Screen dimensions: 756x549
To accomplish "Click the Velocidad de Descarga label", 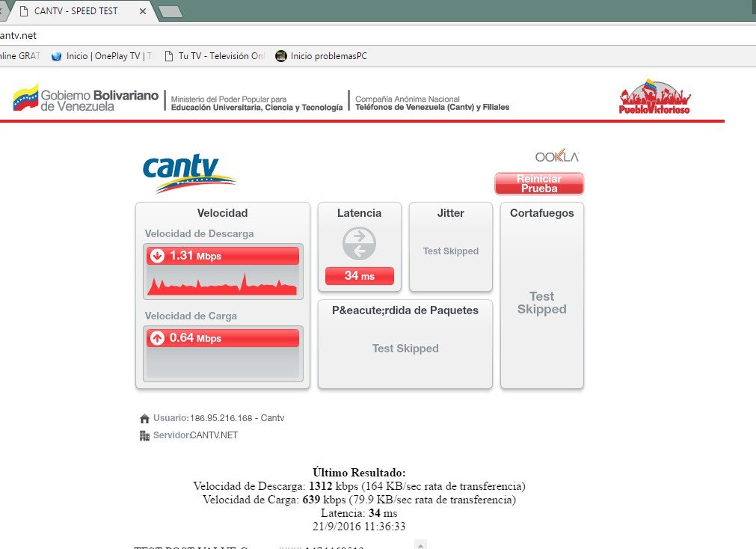I will coord(199,233).
